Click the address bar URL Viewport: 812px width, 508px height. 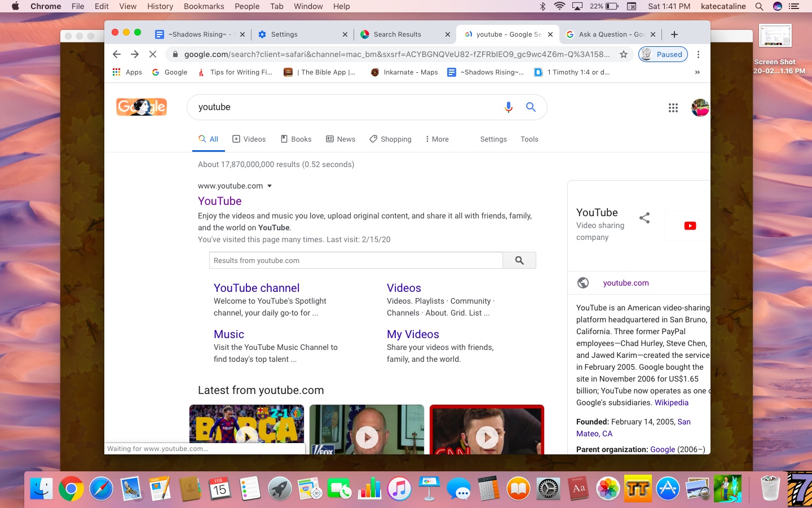[397, 54]
